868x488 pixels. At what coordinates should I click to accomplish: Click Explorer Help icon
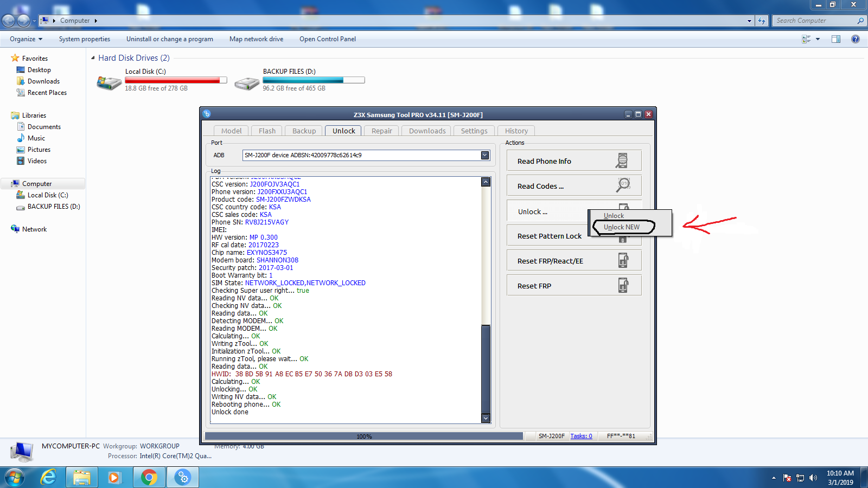(x=856, y=39)
